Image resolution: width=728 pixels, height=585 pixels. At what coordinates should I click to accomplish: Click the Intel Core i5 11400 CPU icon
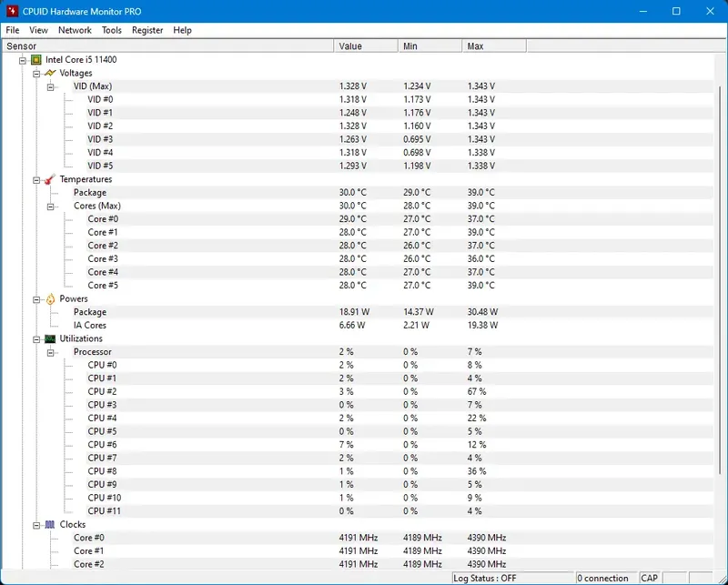(35, 60)
